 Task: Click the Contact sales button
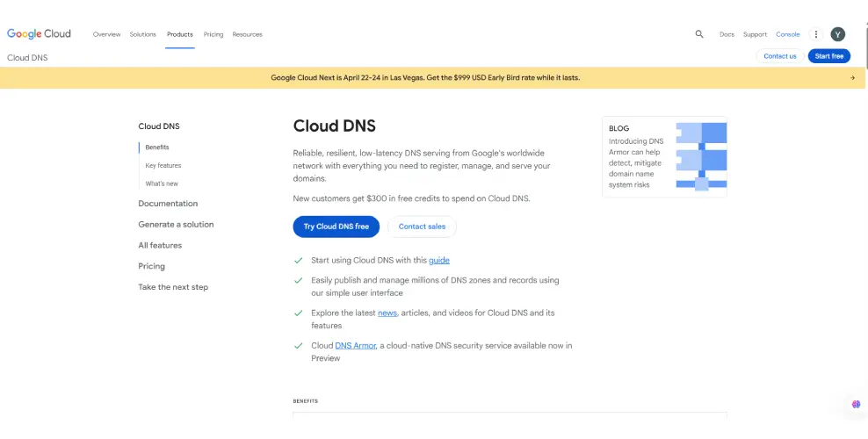(422, 227)
